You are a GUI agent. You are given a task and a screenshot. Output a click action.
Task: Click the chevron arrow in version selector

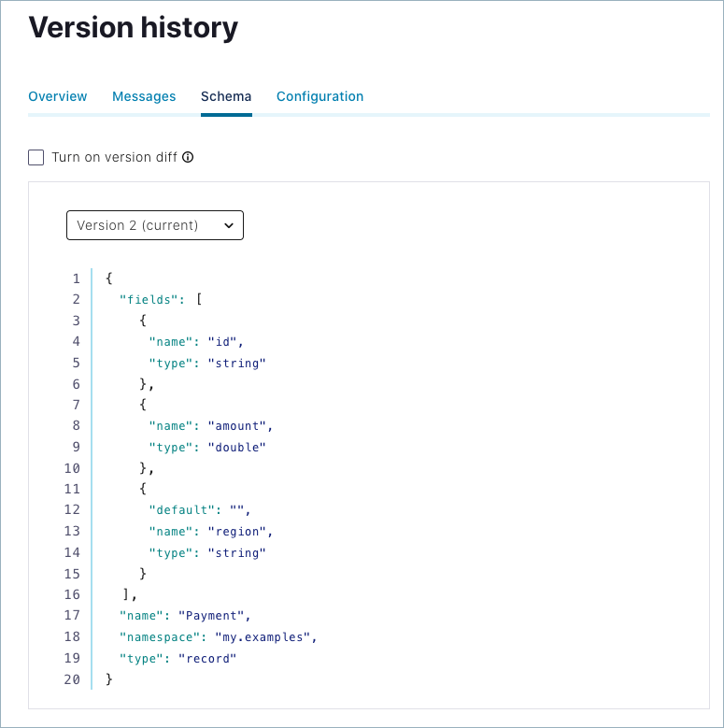tap(229, 225)
